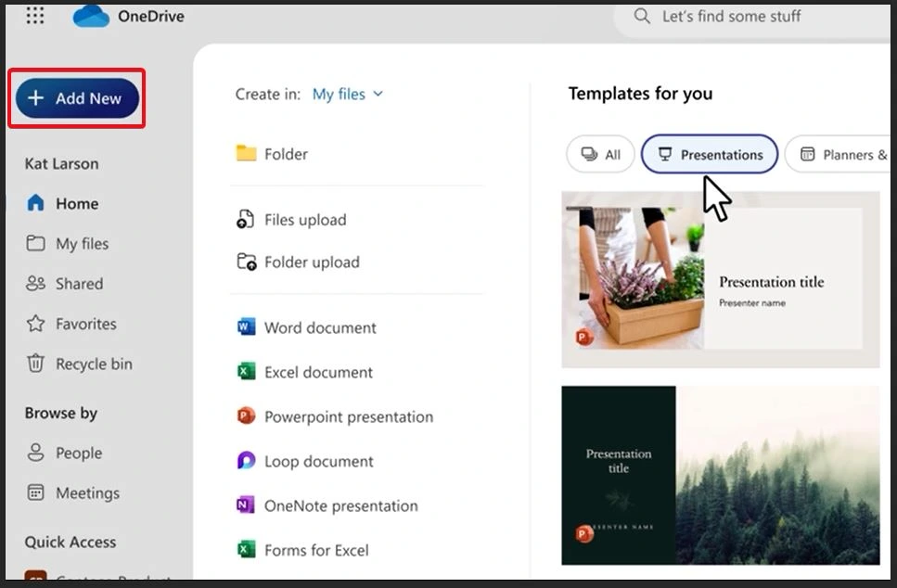Click the Folder upload icon
The height and width of the screenshot is (588, 897).
point(247,262)
